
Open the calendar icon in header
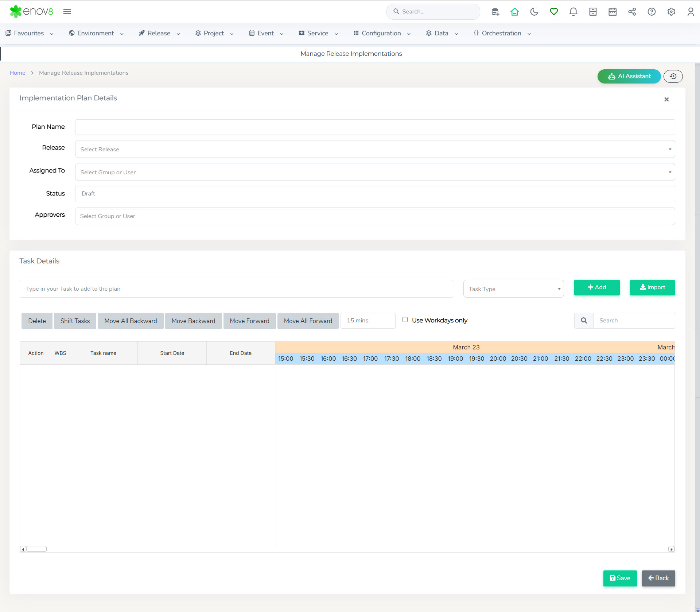pyautogui.click(x=612, y=12)
